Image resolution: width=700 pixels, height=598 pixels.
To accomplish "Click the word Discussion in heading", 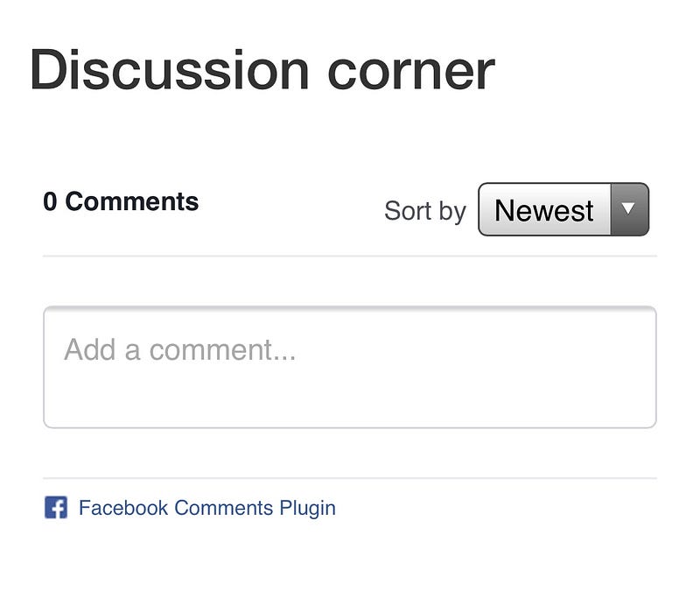I will 170,70.
